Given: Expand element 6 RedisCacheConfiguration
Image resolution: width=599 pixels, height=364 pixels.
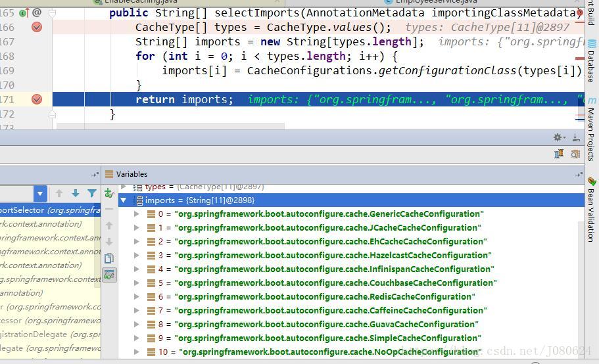Looking at the screenshot, I should coord(136,297).
